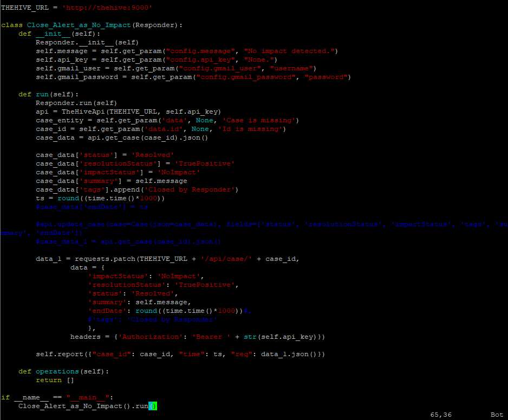Screen dimensions: 508x420
Task: Click the "config.gmail_password" string
Action: click(x=246, y=77)
